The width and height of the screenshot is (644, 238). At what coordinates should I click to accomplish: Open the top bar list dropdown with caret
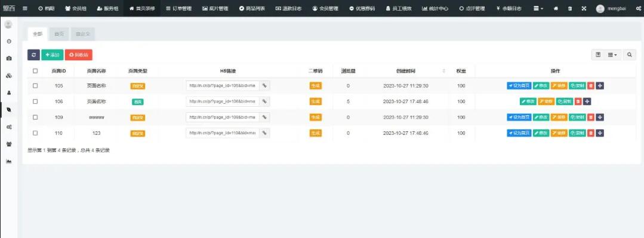538,8
